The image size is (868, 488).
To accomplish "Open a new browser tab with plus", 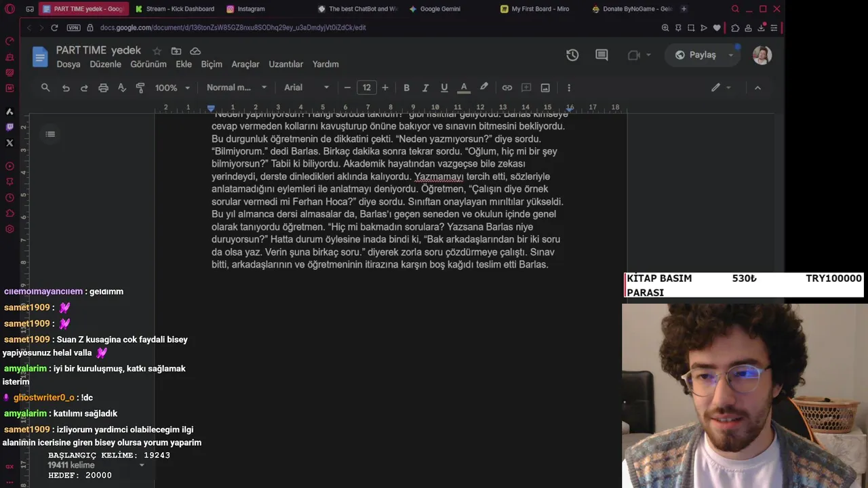I will click(x=684, y=9).
